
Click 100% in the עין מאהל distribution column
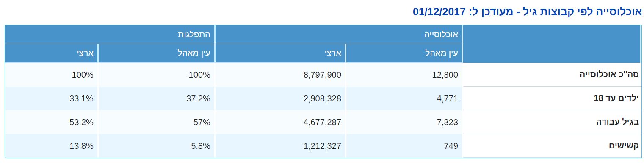pyautogui.click(x=157, y=75)
